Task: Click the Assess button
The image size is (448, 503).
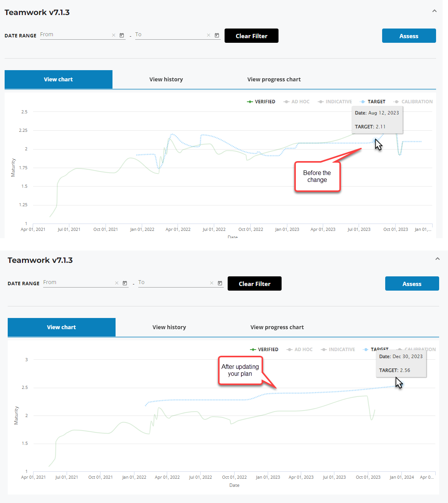Action: coord(409,35)
